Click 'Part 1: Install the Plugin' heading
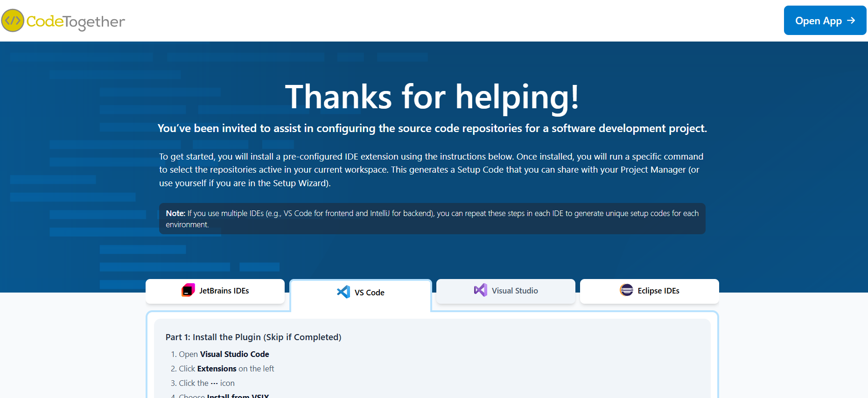The width and height of the screenshot is (868, 398). (253, 337)
